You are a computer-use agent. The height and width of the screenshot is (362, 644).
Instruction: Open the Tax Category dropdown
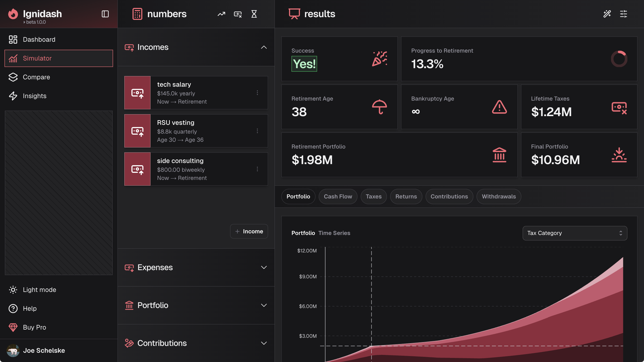575,233
